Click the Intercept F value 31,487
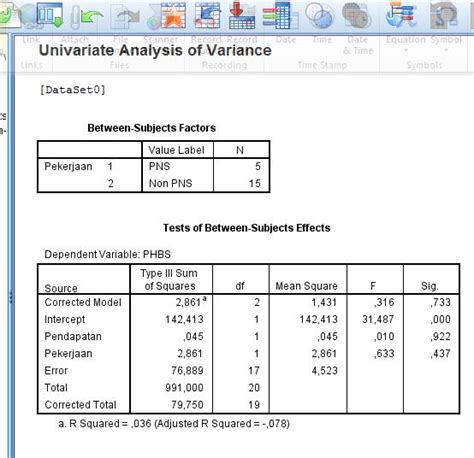Screen dimensions: 474x458 point(378,319)
